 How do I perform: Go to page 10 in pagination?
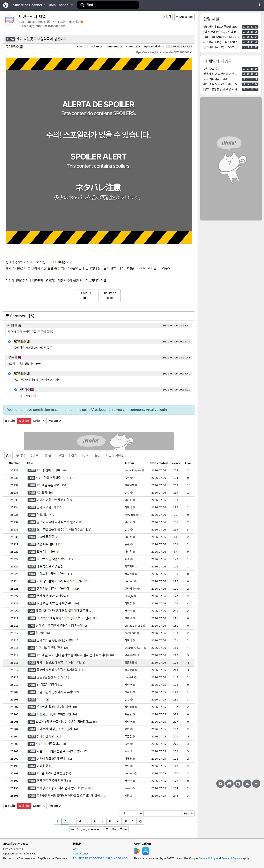125,821
